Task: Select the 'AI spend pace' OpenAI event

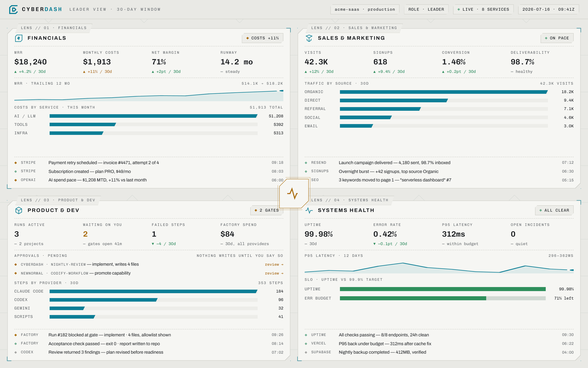Action: [149, 180]
